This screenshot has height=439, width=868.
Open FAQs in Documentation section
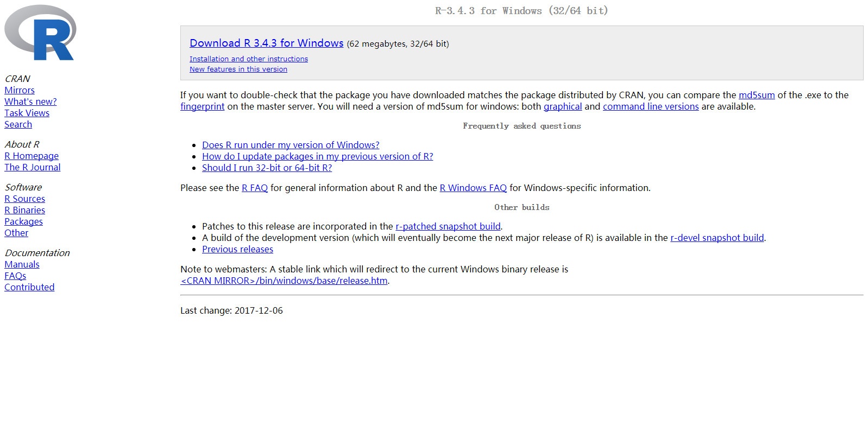pyautogui.click(x=15, y=276)
